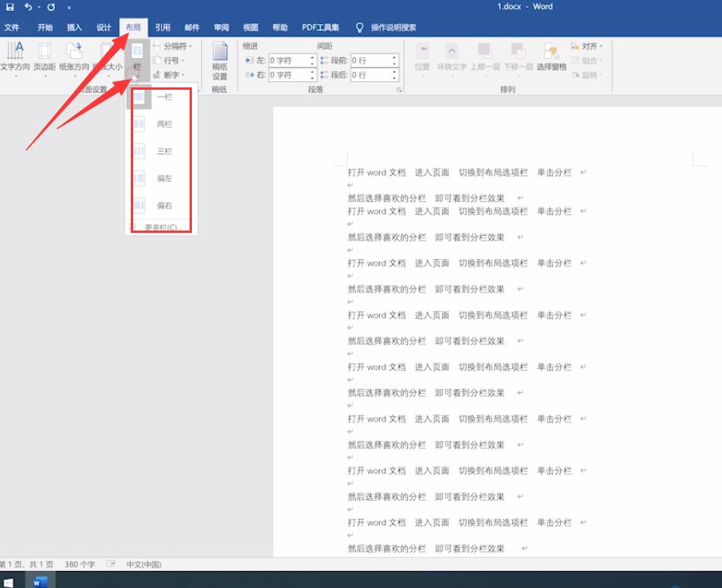Screen dimensions: 722x588
Task: Switch to the 插入 tab
Action: (x=74, y=28)
